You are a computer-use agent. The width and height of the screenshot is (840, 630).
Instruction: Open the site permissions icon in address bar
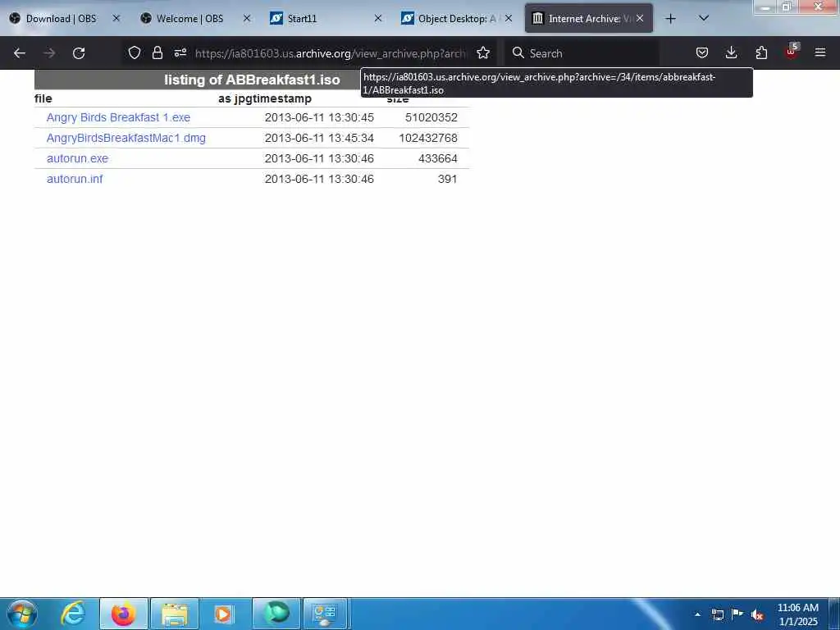click(x=180, y=52)
